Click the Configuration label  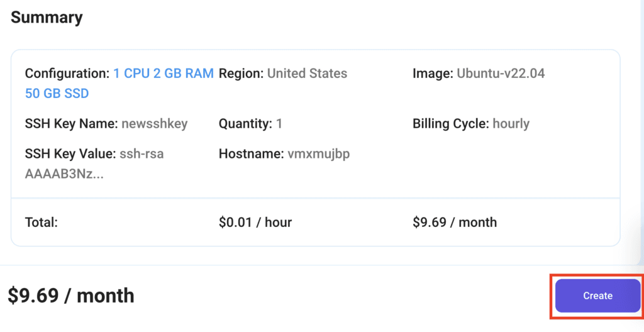[x=67, y=74]
